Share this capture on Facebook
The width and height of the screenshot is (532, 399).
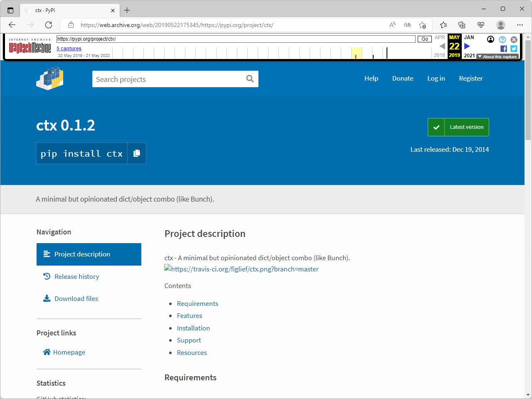[503, 49]
